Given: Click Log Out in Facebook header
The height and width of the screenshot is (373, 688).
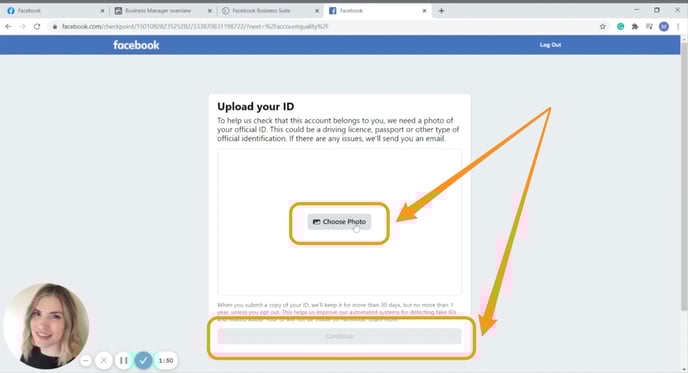Looking at the screenshot, I should pos(550,45).
